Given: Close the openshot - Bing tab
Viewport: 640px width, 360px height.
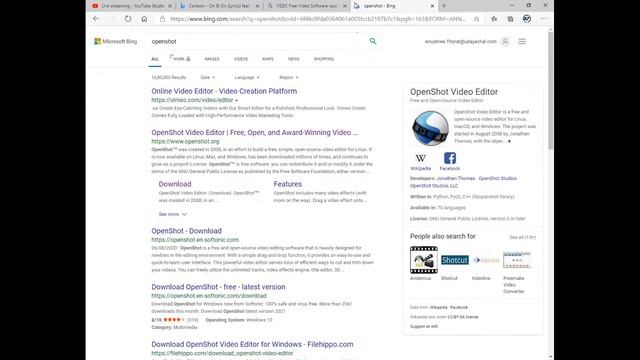Looking at the screenshot, I should pos(432,6).
